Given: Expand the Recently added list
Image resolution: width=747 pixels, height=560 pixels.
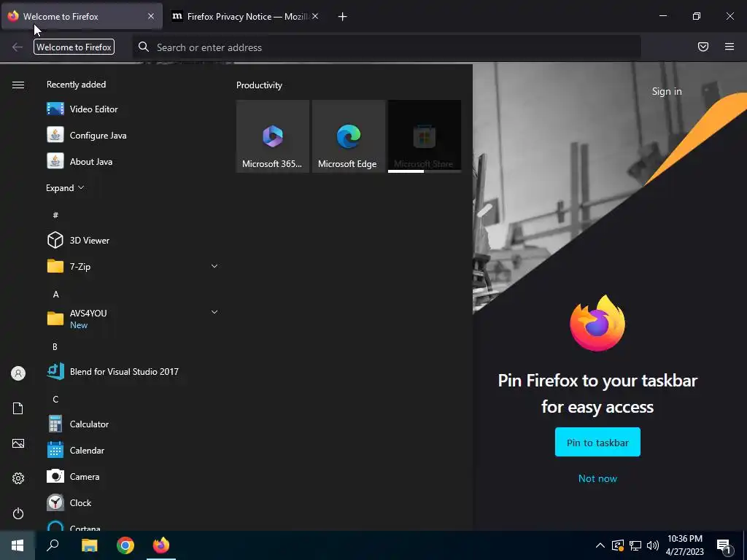Looking at the screenshot, I should click(x=65, y=187).
